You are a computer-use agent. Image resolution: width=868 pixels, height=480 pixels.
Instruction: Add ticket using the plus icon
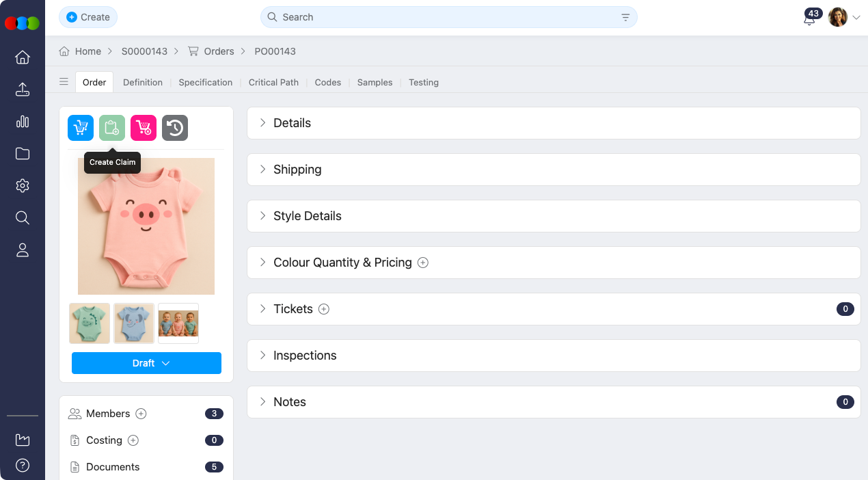point(324,309)
